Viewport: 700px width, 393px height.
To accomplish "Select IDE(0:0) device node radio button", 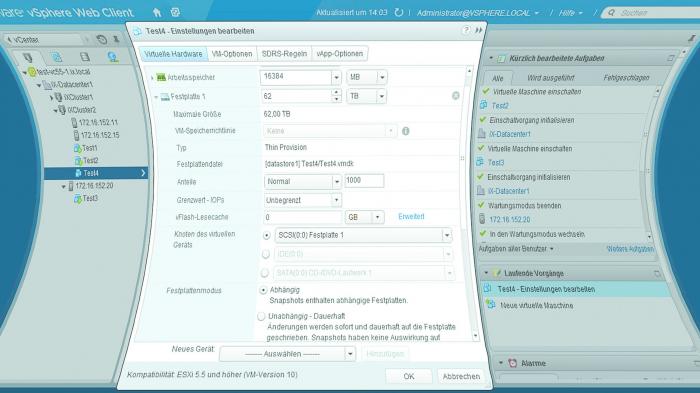I will (x=266, y=254).
